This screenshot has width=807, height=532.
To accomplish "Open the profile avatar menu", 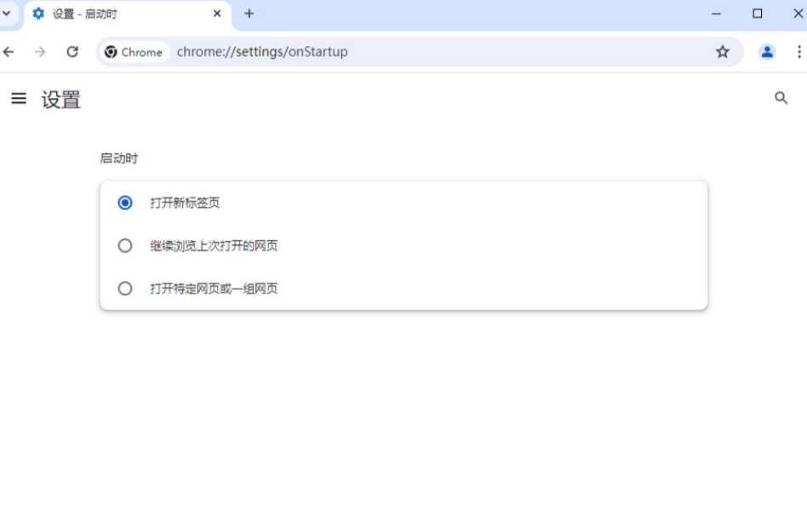I will pyautogui.click(x=767, y=52).
